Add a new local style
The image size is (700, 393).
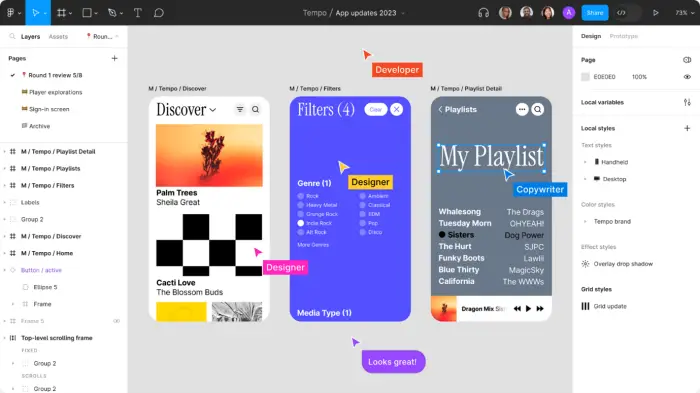pos(687,128)
